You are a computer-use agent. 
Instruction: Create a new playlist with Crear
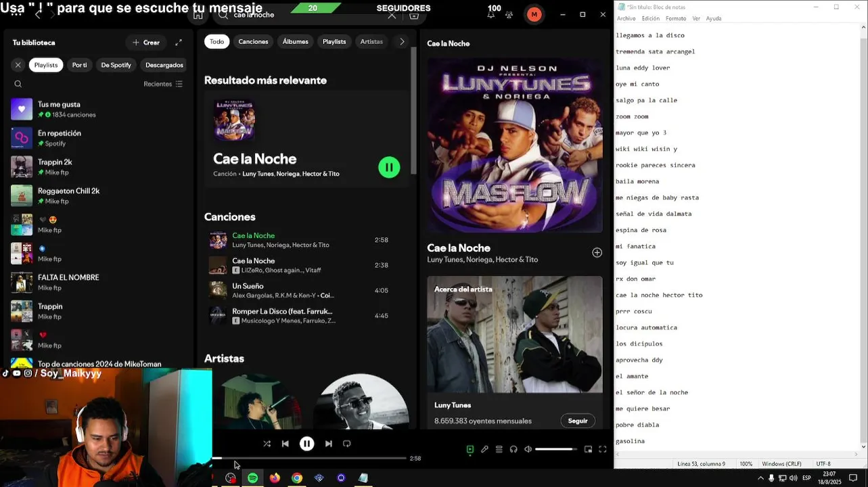[x=146, y=42]
